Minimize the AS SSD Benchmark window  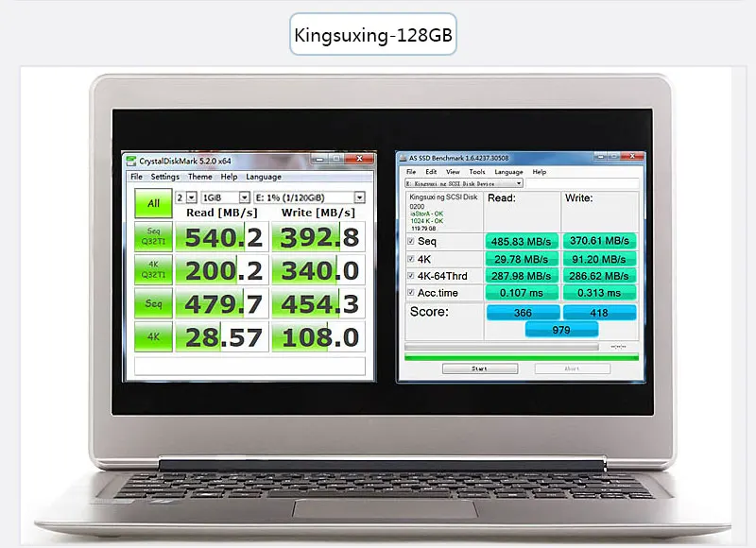pos(601,156)
